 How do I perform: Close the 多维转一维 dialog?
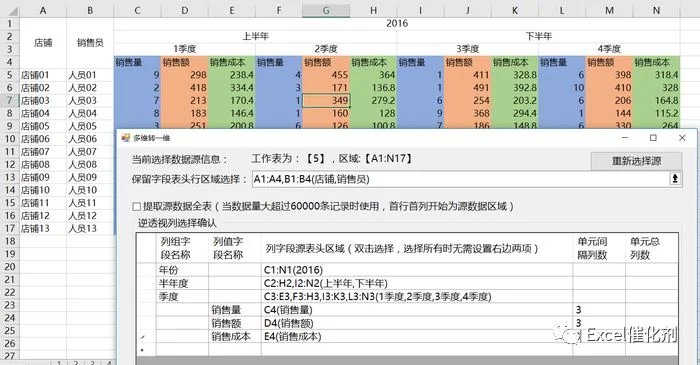pyautogui.click(x=682, y=138)
